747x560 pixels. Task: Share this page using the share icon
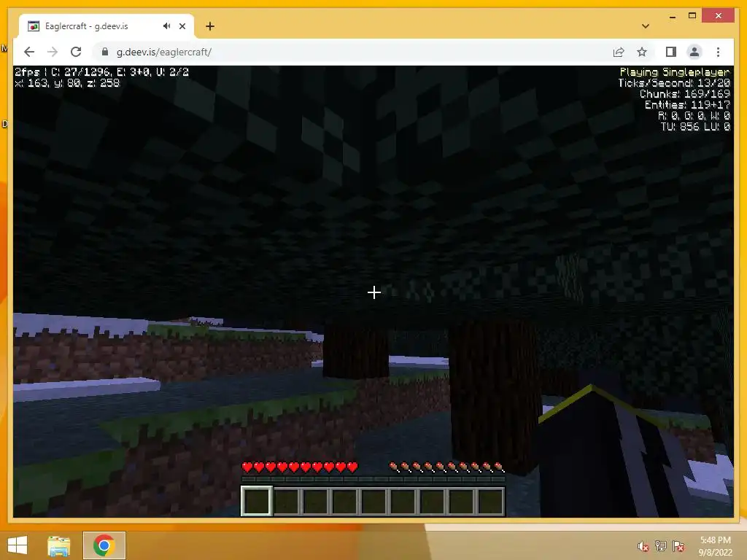click(619, 52)
